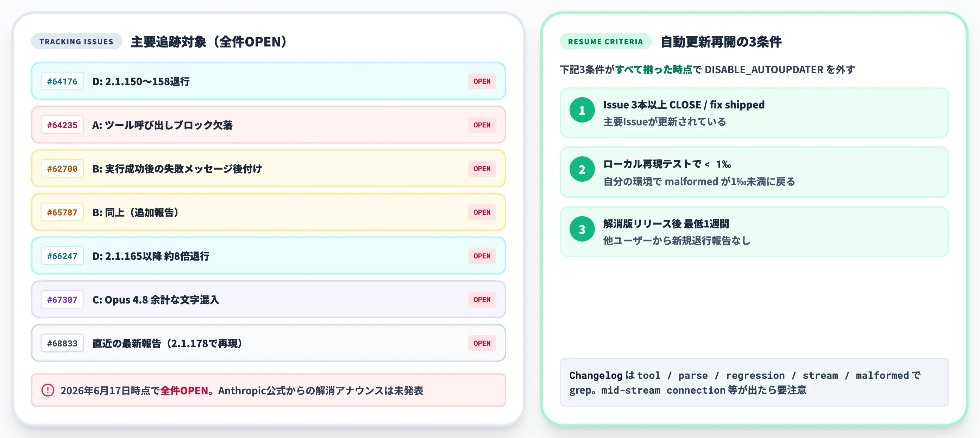
Task: Click the heading '解消版リリース後 最低1週間'
Action: pos(666,224)
